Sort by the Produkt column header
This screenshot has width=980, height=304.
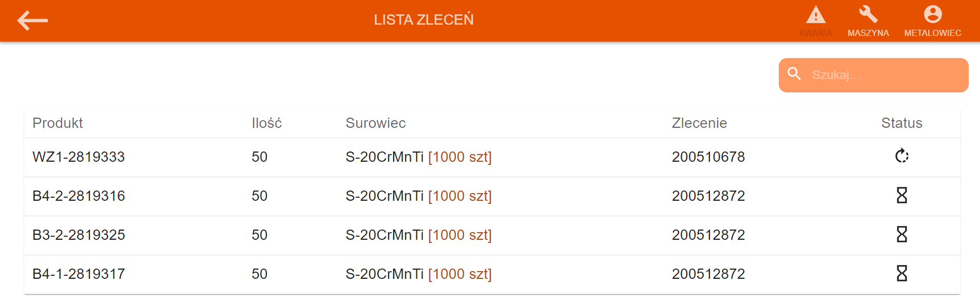tap(57, 123)
